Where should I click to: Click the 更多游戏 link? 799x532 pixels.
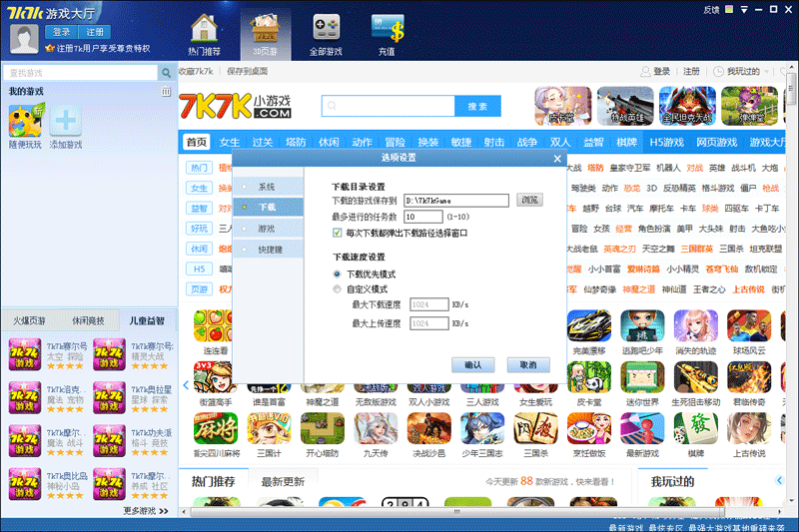[146, 510]
